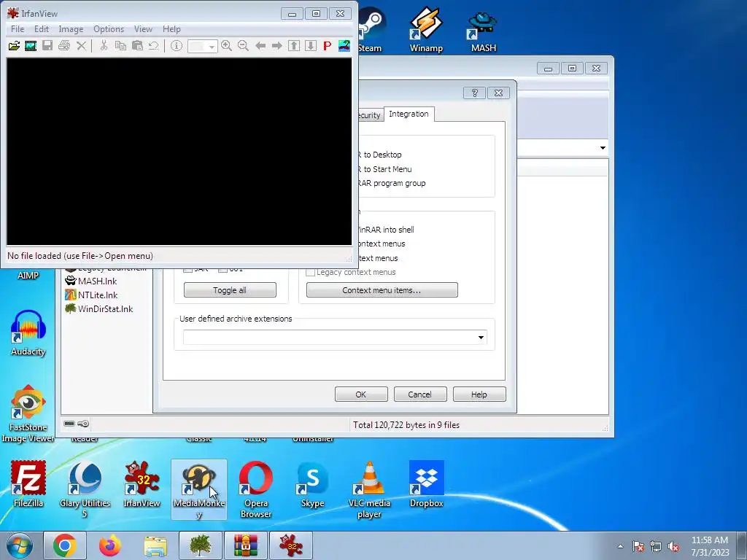
Task: Open the File menu in IrfanView
Action: [x=18, y=29]
